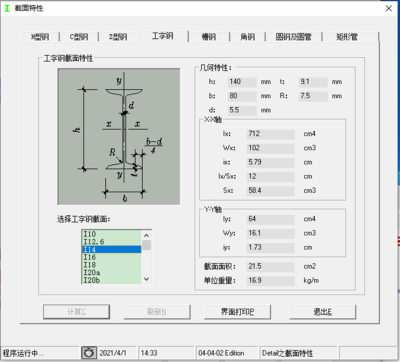Click the d field showing 5.5

pos(242,110)
